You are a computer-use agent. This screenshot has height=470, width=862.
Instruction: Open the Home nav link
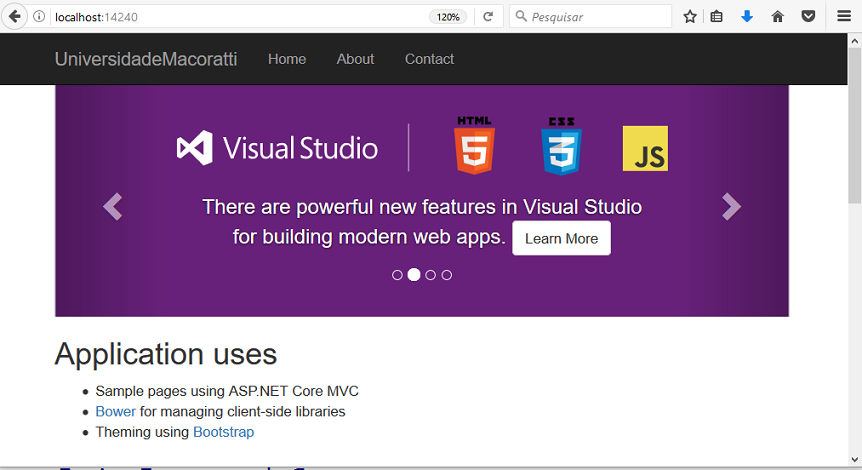point(287,59)
